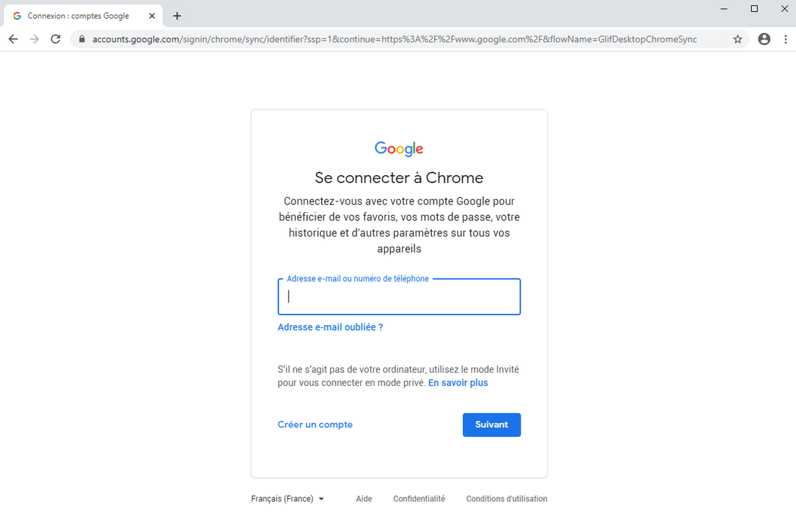Click the Adresse e-mail oubliée link
Screen dimensions: 796x532
coord(330,326)
